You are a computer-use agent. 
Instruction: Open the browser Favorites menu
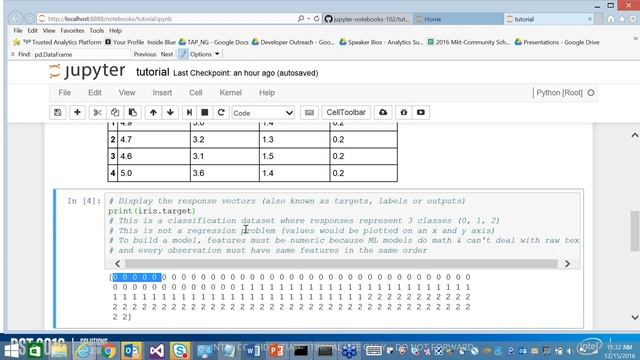(x=72, y=31)
